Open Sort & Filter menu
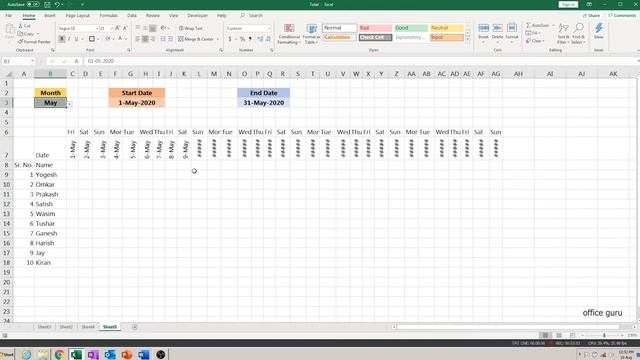 563,33
